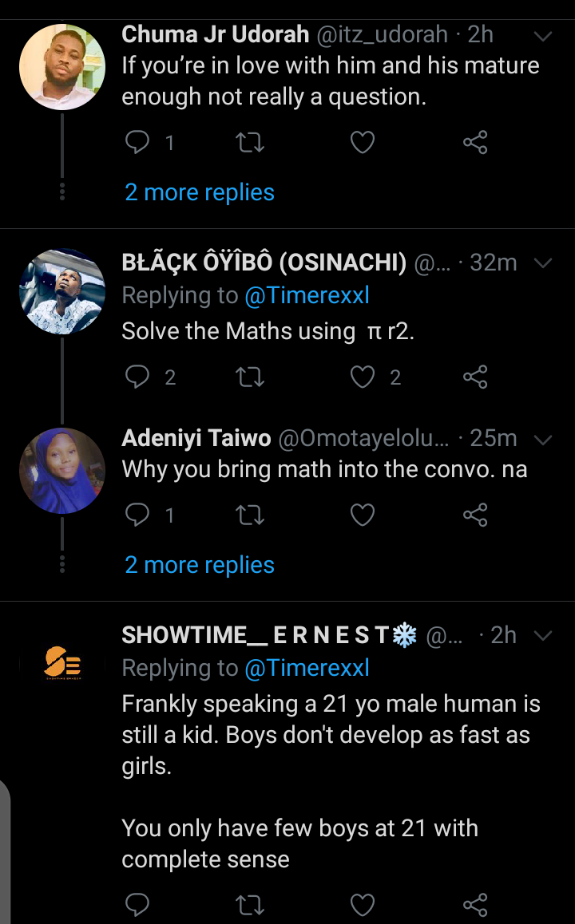Retweet Adeniyi Taiwo's reply
575x924 pixels.
249,515
